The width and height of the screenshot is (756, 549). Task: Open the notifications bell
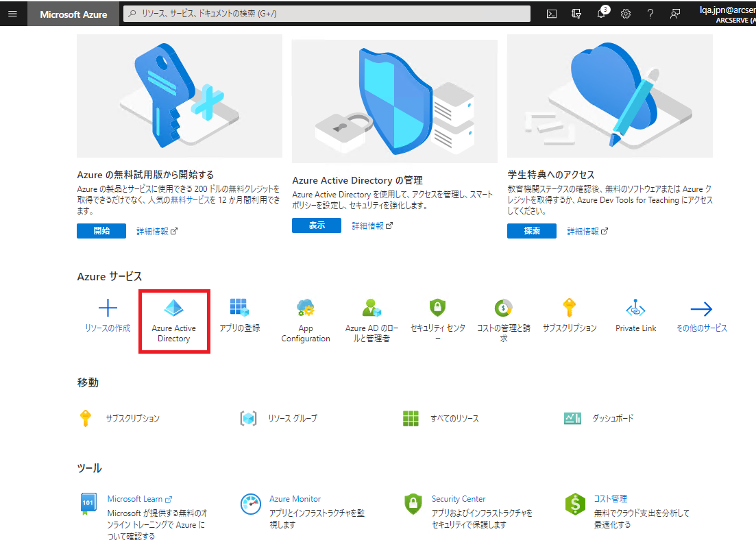[x=602, y=13]
